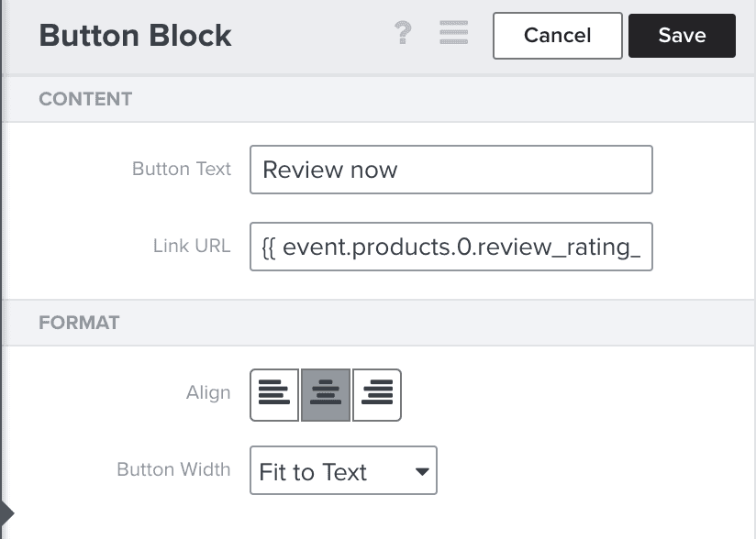
Task: Click the "Link URL" label
Action: (x=192, y=246)
